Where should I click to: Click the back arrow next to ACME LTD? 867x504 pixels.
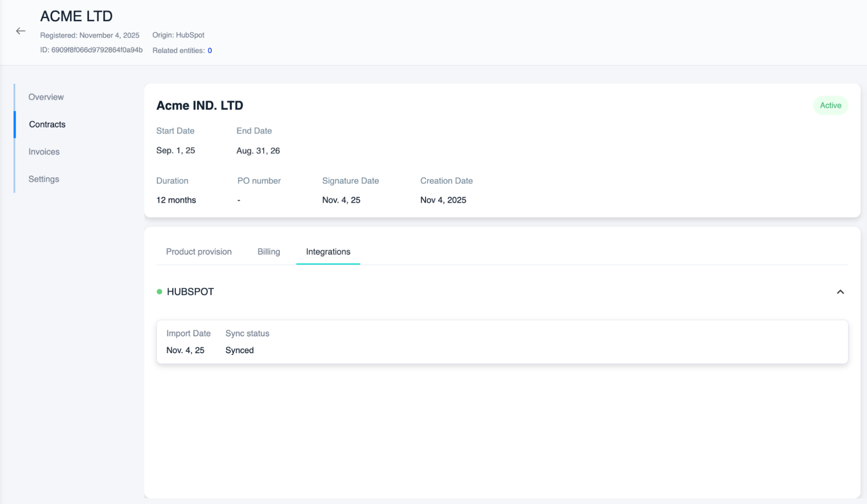(x=20, y=31)
